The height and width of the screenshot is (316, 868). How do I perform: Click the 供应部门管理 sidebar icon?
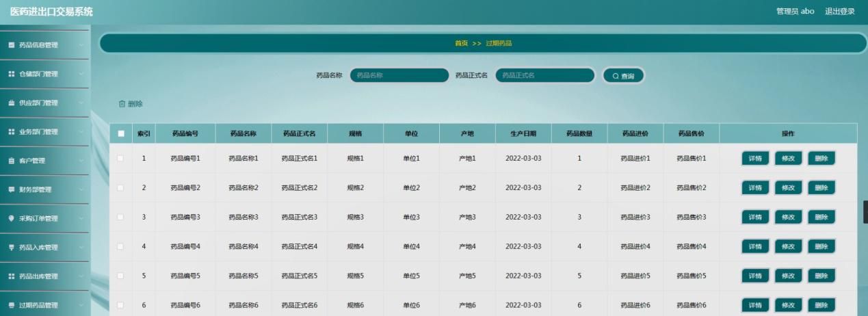(x=12, y=103)
